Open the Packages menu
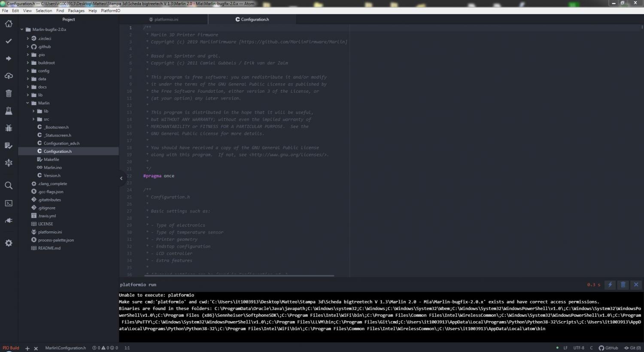 point(76,11)
